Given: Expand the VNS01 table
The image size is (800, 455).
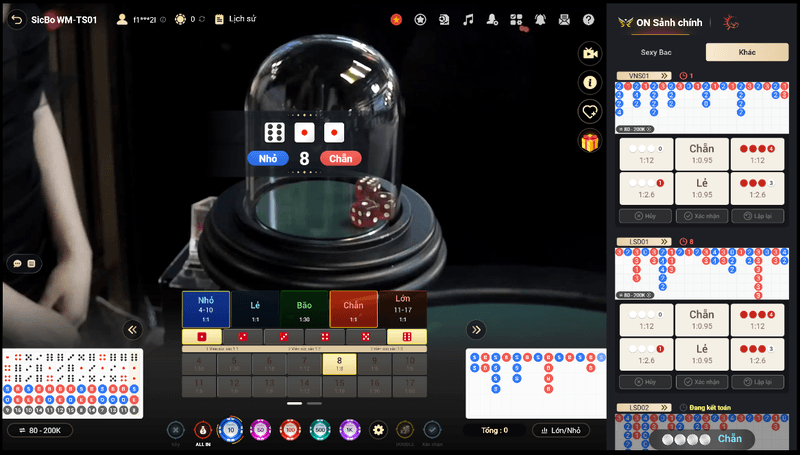Looking at the screenshot, I should click(644, 75).
